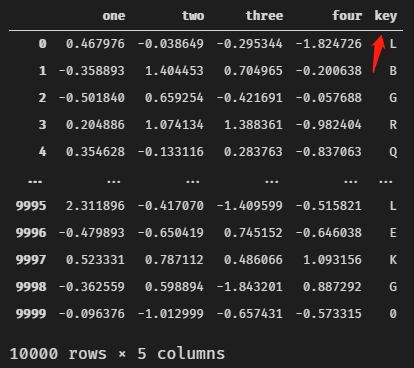Click cell value -0.837063
This screenshot has width=414, height=368.
coord(329,152)
